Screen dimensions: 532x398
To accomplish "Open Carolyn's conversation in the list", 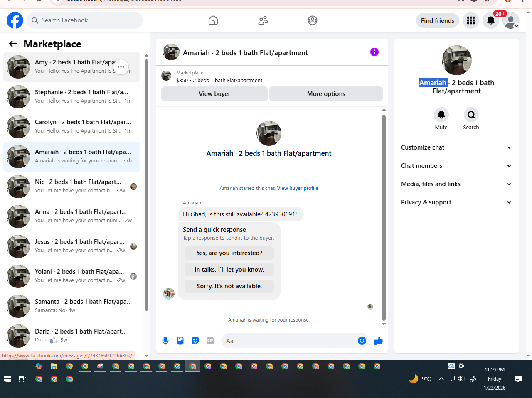I will pyautogui.click(x=71, y=127).
